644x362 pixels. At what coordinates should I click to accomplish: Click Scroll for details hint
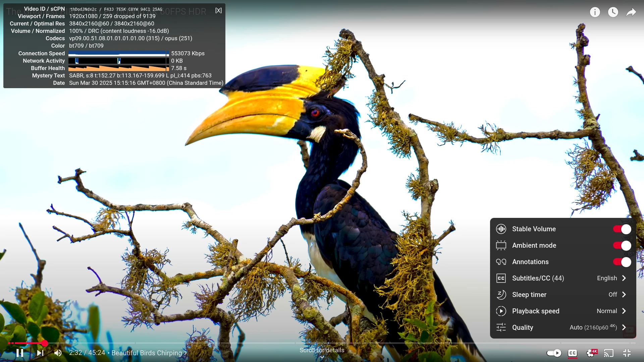(x=322, y=350)
